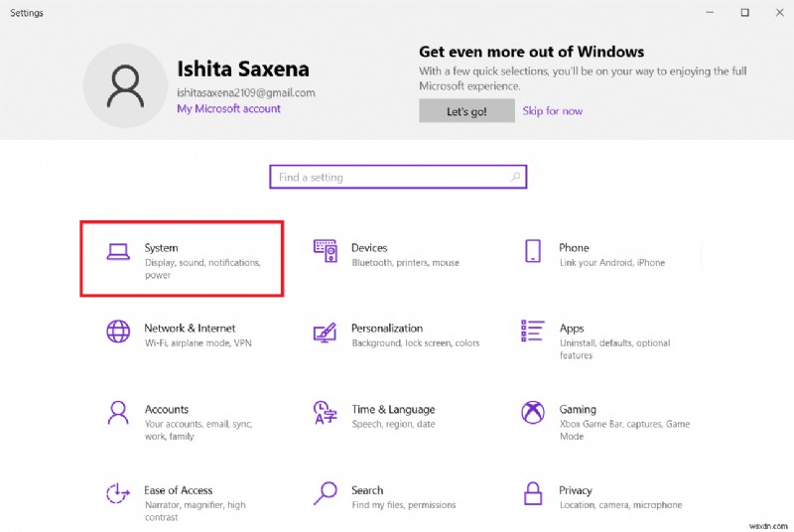Click the Ease of Access icon
Screen dimensions: 794x532
[118, 493]
